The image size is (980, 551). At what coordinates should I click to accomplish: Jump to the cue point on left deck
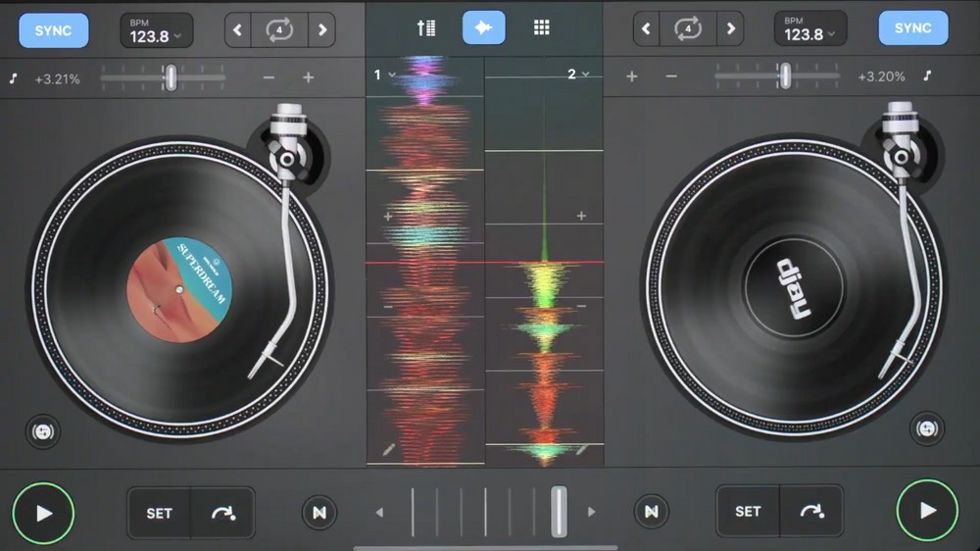(223, 513)
